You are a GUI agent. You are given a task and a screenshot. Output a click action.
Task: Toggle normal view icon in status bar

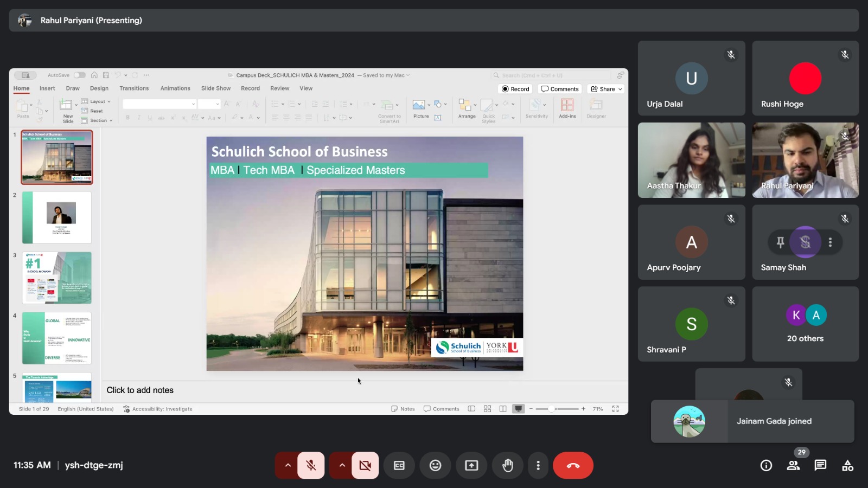(x=471, y=409)
